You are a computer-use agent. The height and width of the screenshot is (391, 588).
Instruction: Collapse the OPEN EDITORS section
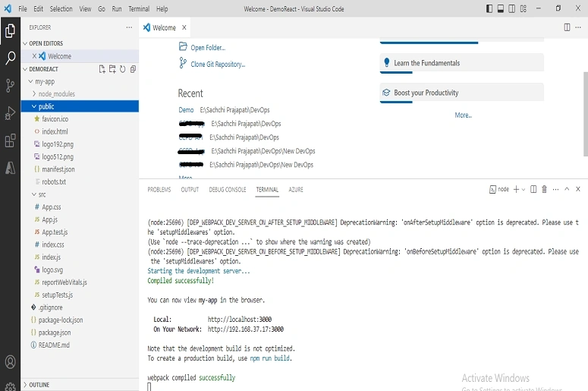[x=25, y=43]
